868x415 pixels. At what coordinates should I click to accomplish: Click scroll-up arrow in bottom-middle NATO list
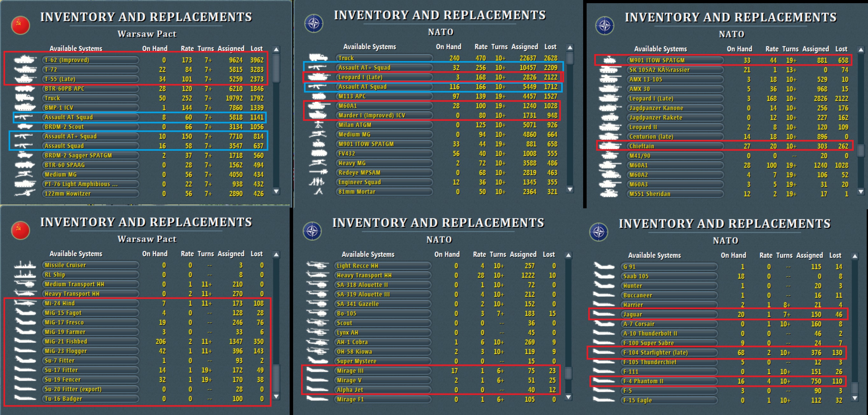tap(568, 255)
